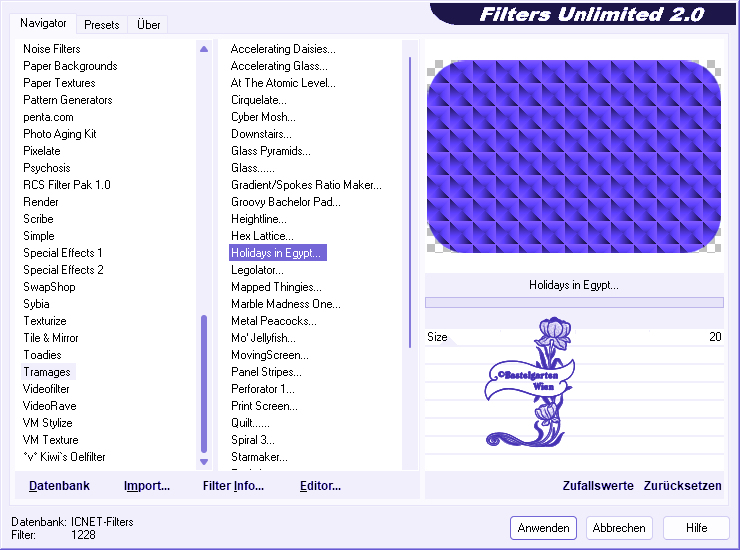Screen dimensions: 740x550
Task: Select Pattern Generators category
Action: tap(68, 100)
